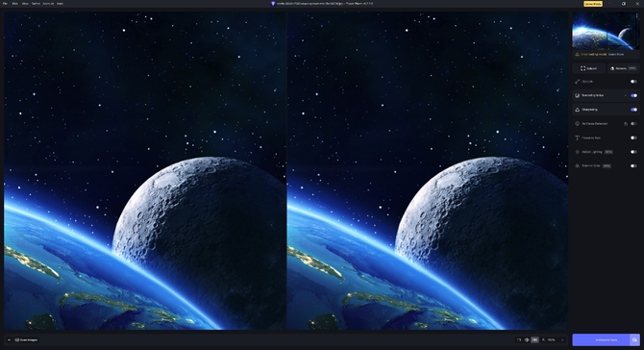The image size is (644, 350).
Task: Turn off the Sharpening toggle
Action: pyautogui.click(x=633, y=110)
